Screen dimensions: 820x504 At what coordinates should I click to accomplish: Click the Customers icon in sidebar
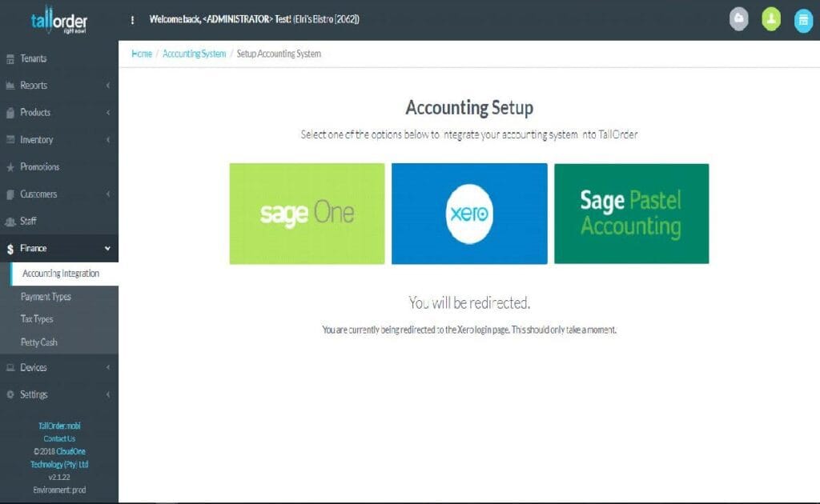[x=10, y=194]
